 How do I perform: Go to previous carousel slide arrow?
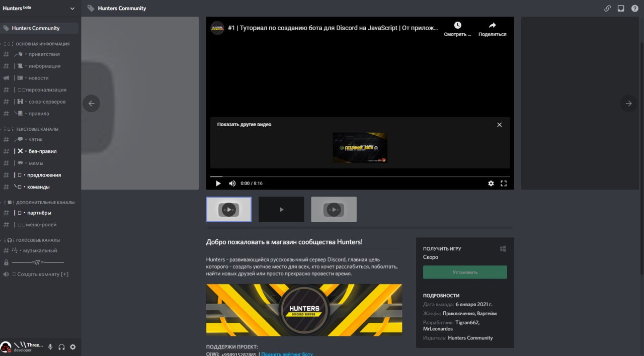[x=91, y=104]
